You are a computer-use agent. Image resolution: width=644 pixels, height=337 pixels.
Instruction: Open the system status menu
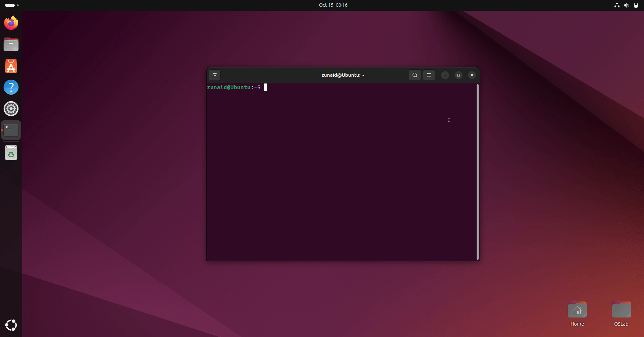[626, 5]
